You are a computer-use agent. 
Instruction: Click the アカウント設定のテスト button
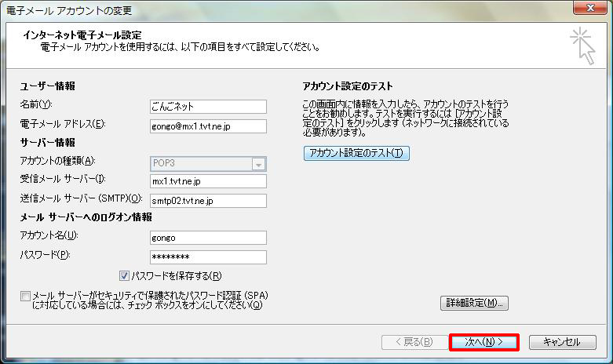(x=356, y=153)
